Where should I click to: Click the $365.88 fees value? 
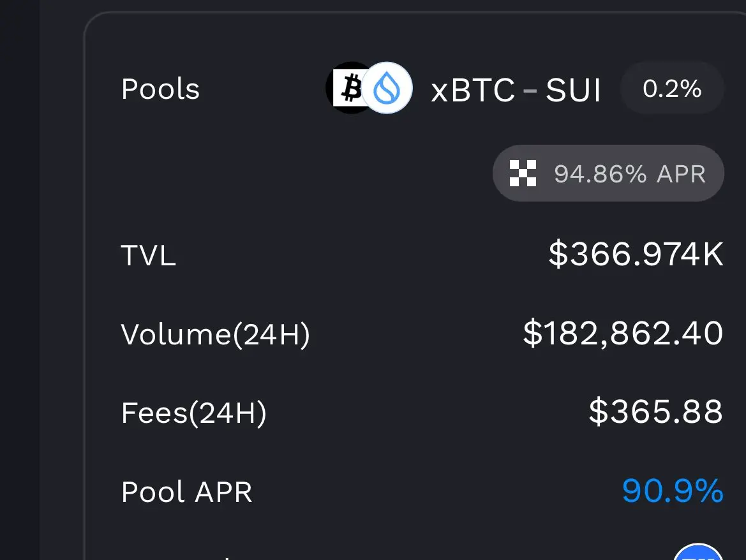coord(656,411)
